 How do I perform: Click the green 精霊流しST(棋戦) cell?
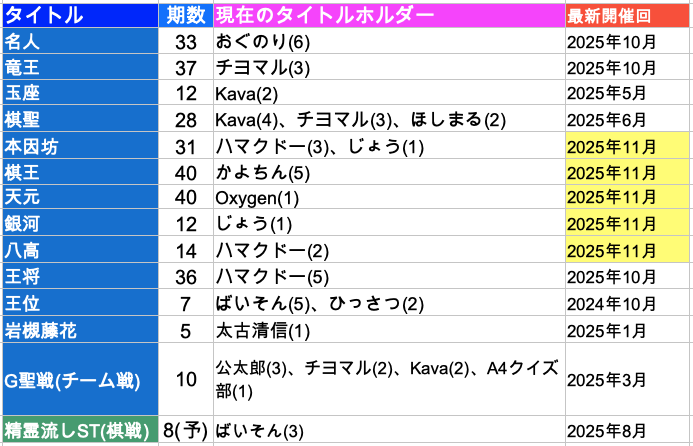click(x=80, y=431)
